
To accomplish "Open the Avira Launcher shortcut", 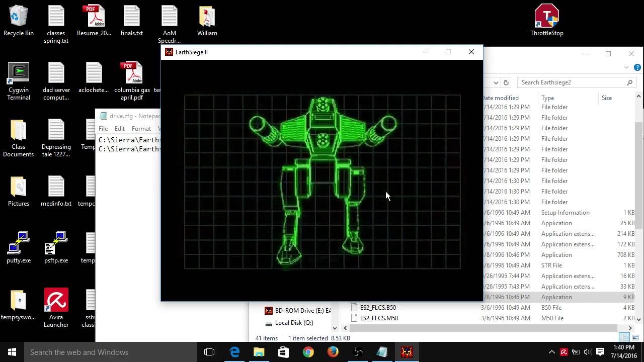I will point(56,308).
